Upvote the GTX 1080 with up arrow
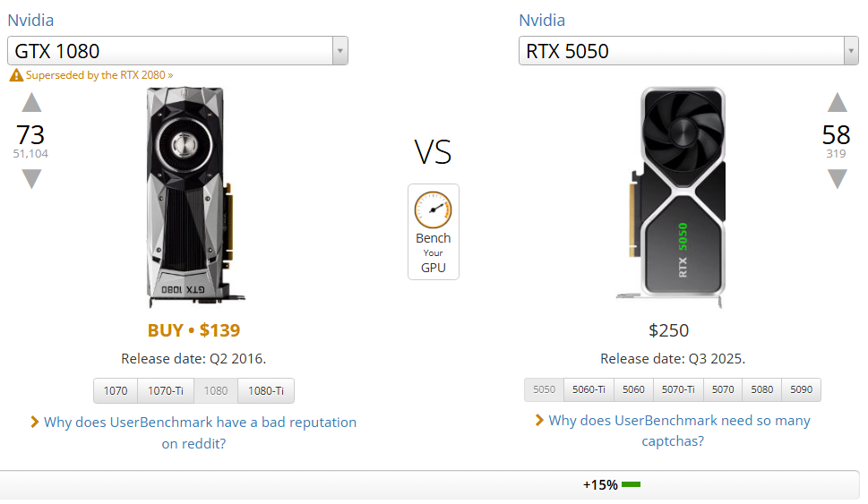The image size is (868, 504). pyautogui.click(x=31, y=102)
